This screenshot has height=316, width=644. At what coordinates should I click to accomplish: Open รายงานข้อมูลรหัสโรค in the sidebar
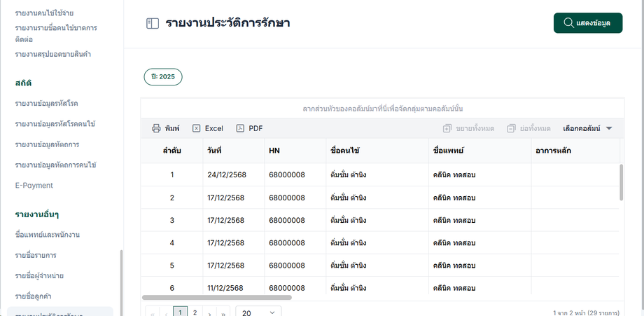[x=45, y=104]
